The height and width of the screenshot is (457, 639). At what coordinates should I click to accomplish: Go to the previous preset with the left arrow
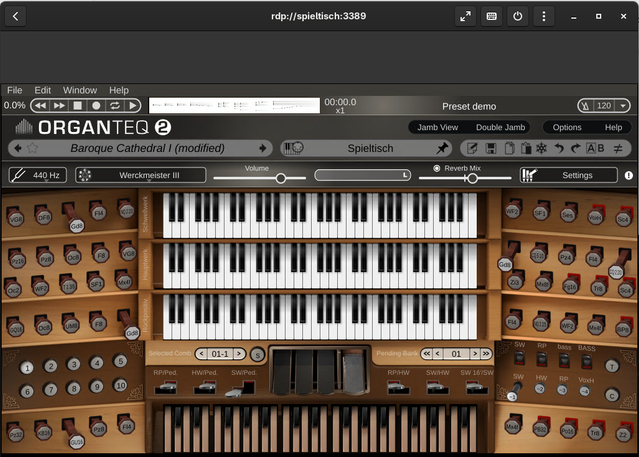coord(18,148)
